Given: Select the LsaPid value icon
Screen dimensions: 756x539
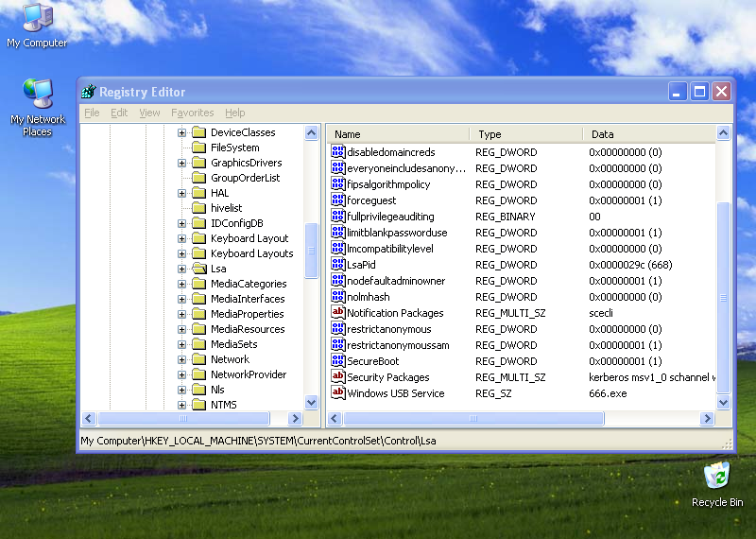Looking at the screenshot, I should click(338, 265).
